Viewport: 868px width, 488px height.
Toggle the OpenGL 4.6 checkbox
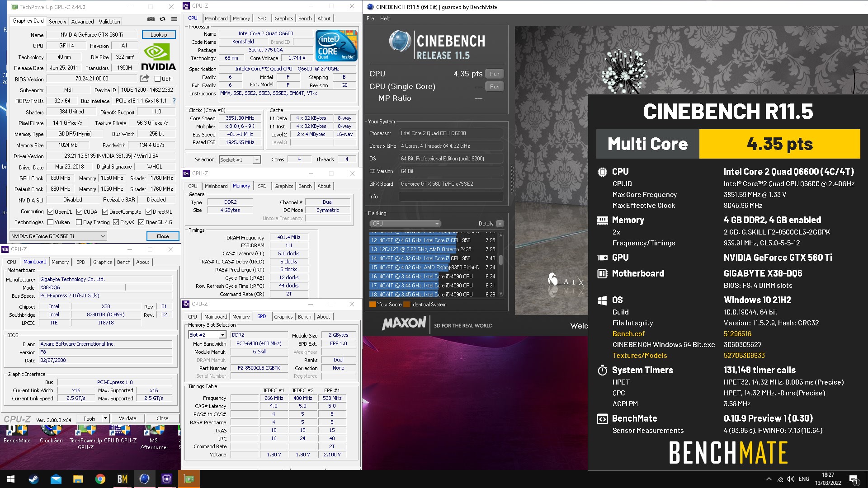pyautogui.click(x=141, y=222)
